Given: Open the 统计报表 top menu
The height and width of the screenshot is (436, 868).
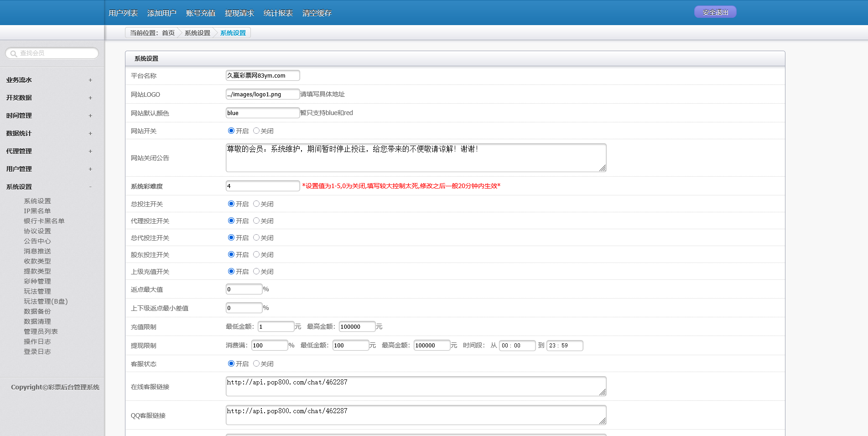Looking at the screenshot, I should point(278,13).
